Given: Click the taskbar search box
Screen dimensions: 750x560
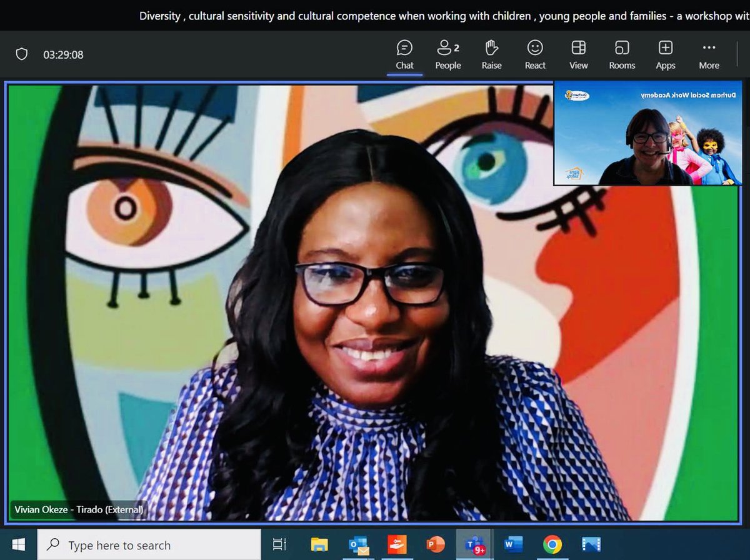Looking at the screenshot, I should [149, 545].
